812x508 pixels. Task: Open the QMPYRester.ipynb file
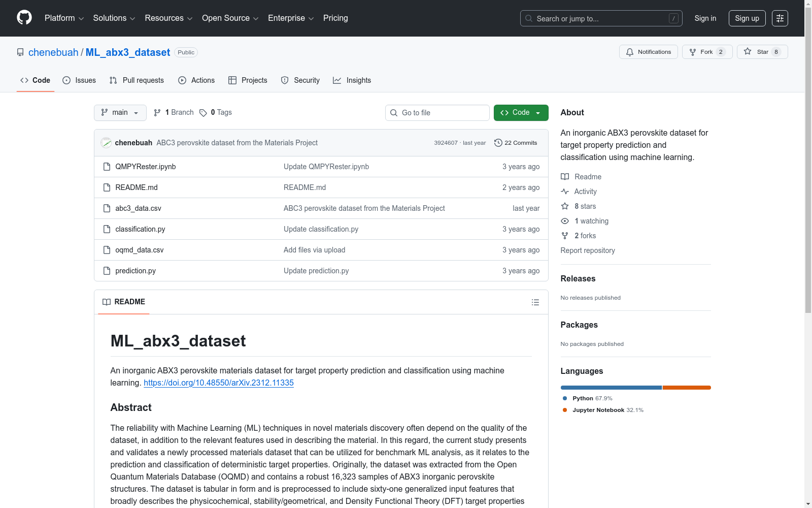146,167
